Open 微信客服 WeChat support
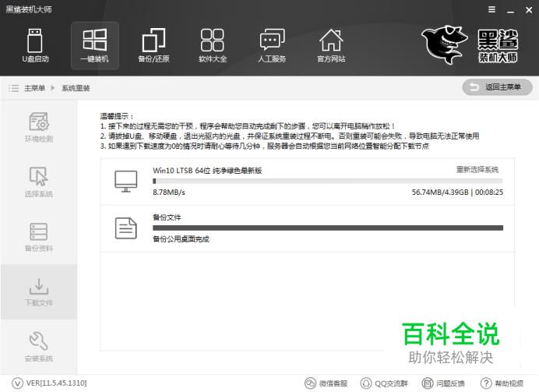The width and height of the screenshot is (539, 392). pyautogui.click(x=326, y=383)
